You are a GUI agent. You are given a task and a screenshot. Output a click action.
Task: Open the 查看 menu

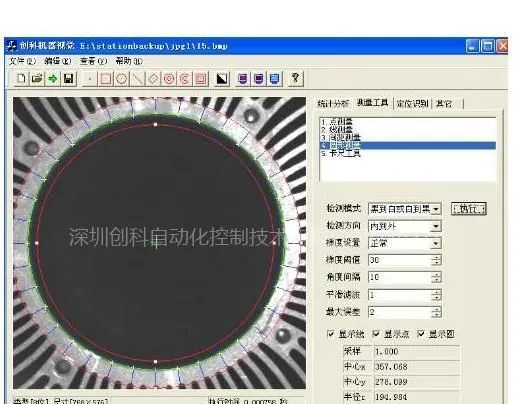pos(93,61)
